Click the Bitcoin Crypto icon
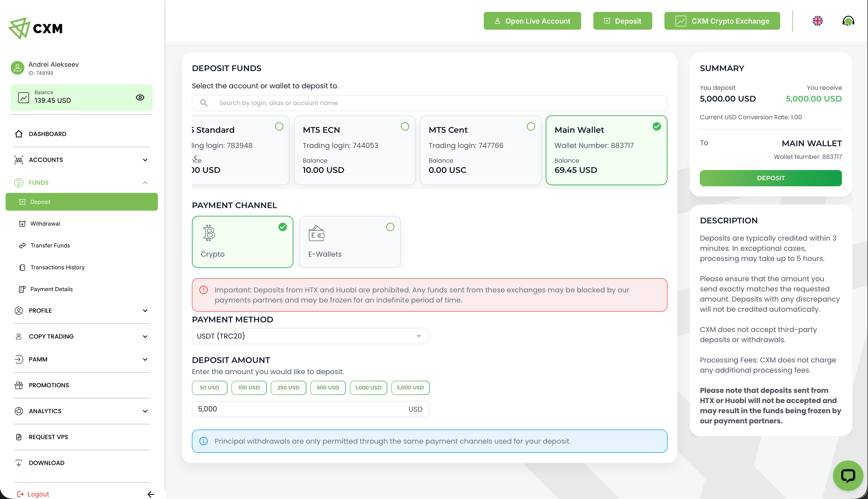This screenshot has width=868, height=499. (x=209, y=233)
